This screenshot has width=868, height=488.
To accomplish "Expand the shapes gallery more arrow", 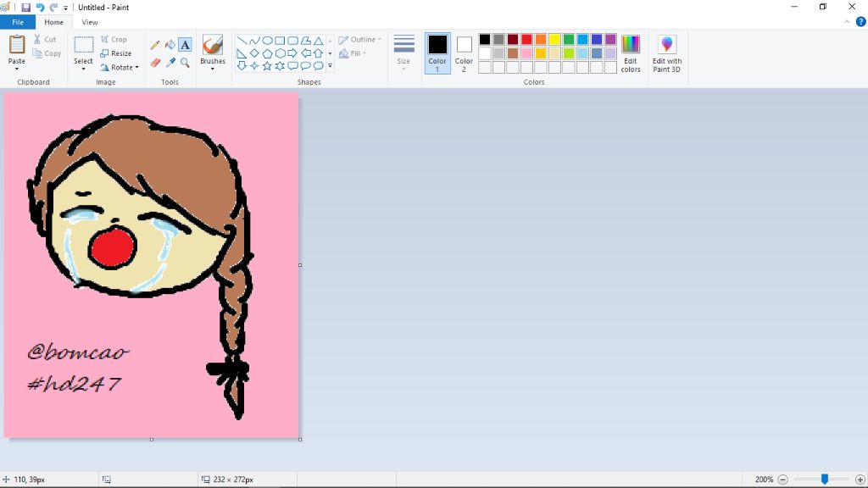I will click(x=330, y=66).
